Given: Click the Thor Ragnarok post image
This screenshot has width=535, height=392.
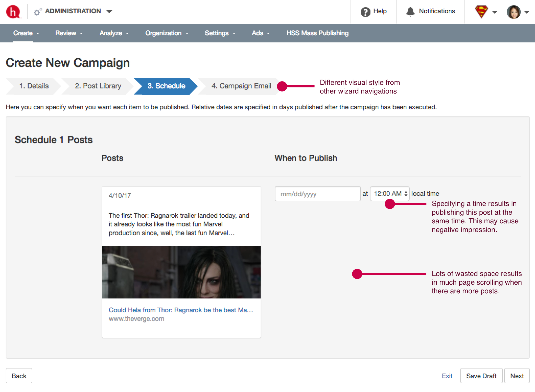Looking at the screenshot, I should coord(181,272).
